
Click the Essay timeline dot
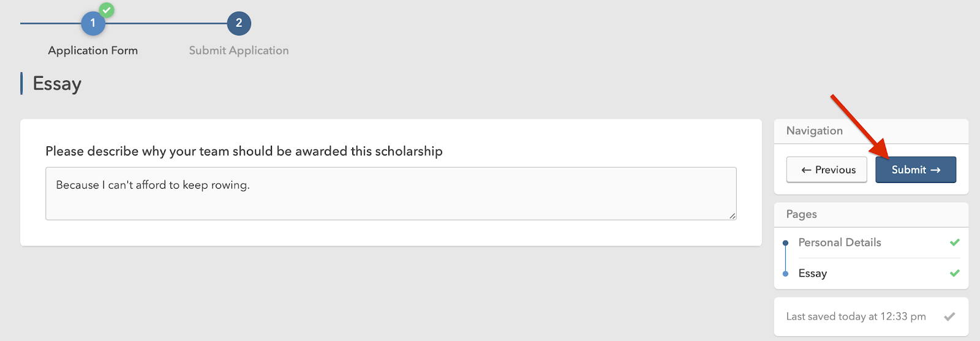(785, 274)
